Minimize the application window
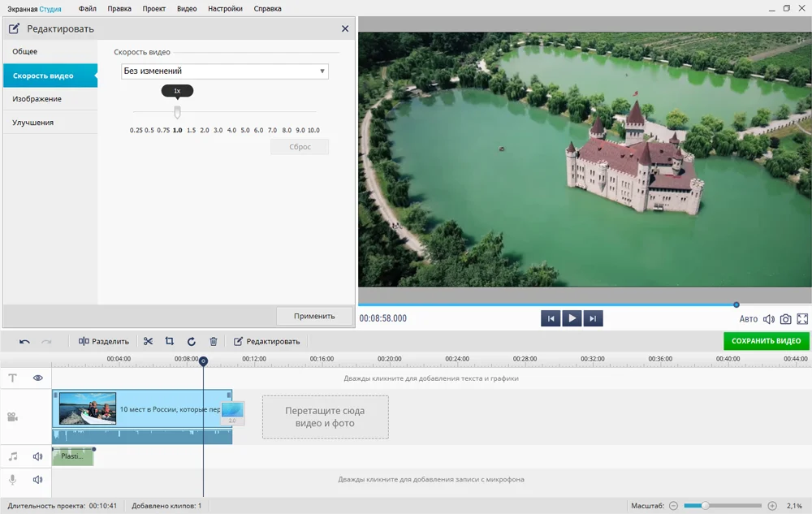This screenshot has height=514, width=812. pyautogui.click(x=771, y=9)
